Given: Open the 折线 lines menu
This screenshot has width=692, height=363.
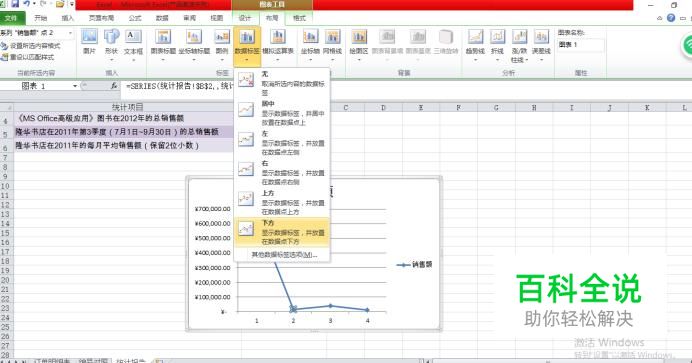Looking at the screenshot, I should [x=497, y=44].
